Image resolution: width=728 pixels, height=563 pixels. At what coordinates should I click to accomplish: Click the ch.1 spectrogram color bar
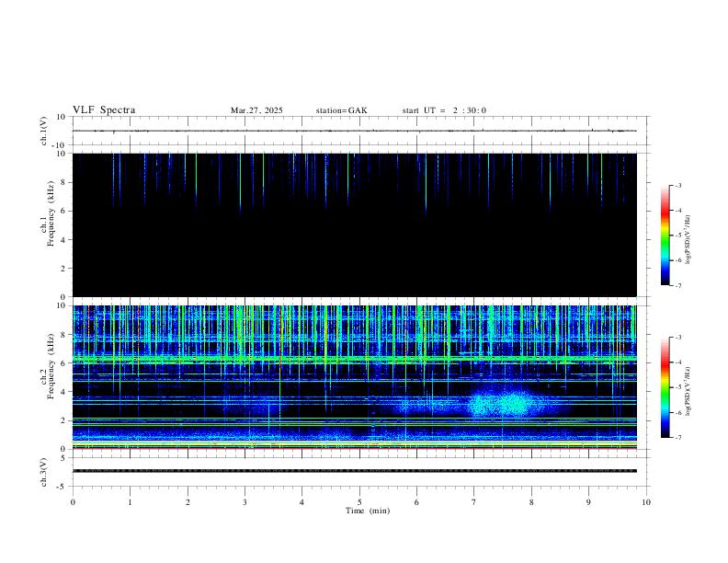coord(665,236)
